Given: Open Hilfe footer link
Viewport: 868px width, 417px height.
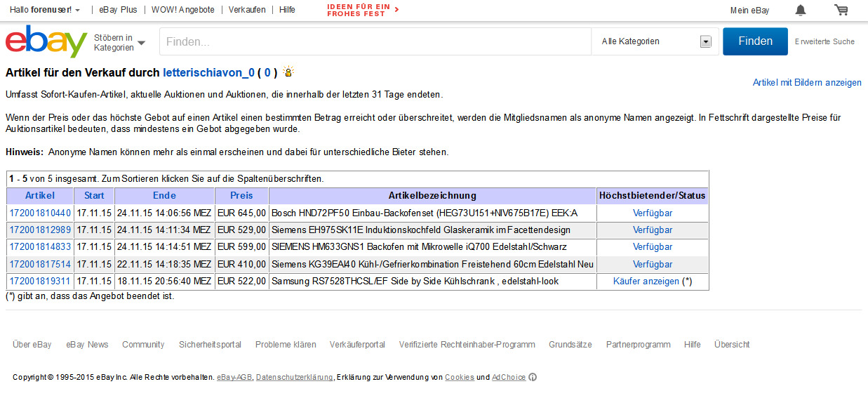Looking at the screenshot, I should (x=692, y=345).
